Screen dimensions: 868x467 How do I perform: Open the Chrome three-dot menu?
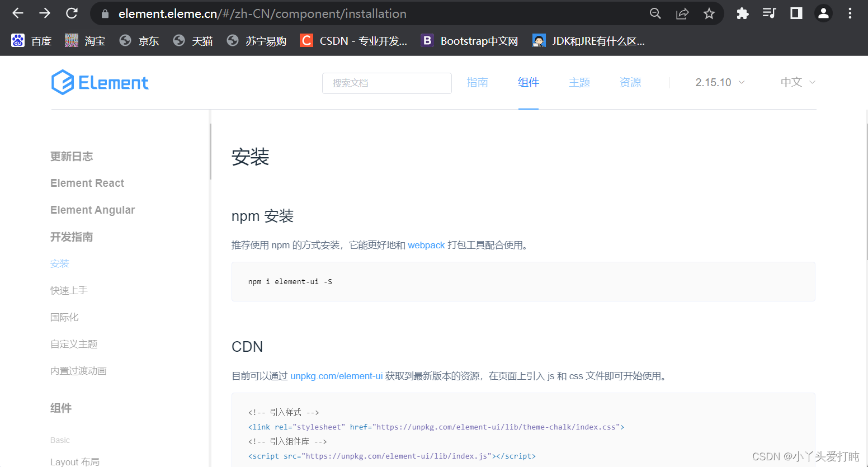point(850,13)
